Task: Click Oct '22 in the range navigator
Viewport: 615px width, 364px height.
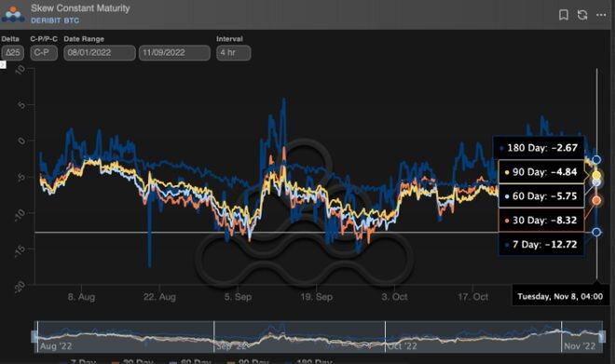Action: 402,346
